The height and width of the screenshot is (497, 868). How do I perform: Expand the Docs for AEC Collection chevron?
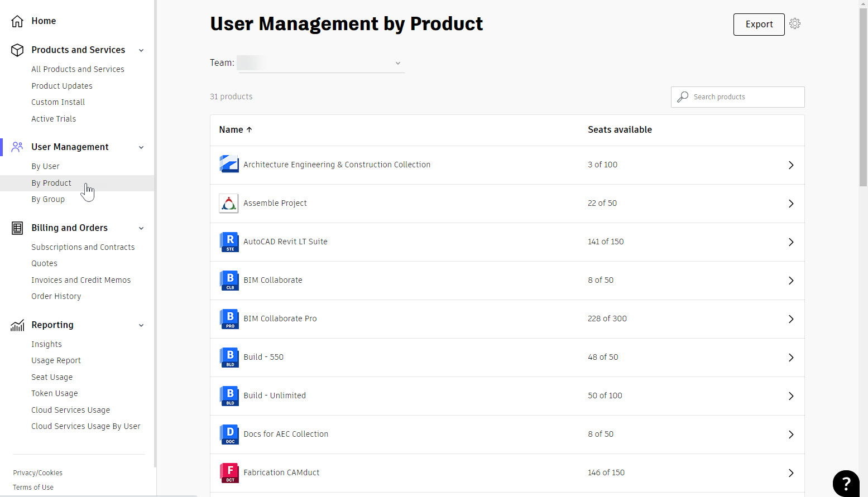coord(791,435)
